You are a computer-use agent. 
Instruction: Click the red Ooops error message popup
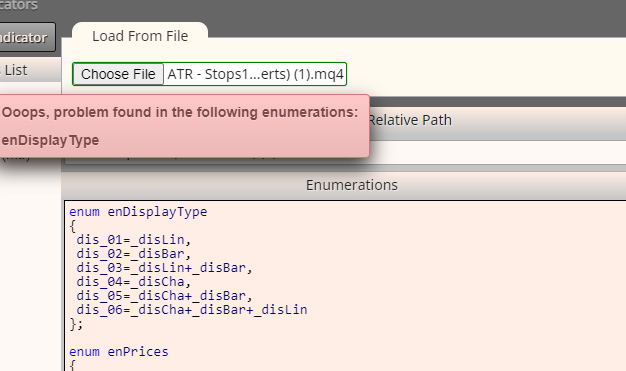(184, 126)
